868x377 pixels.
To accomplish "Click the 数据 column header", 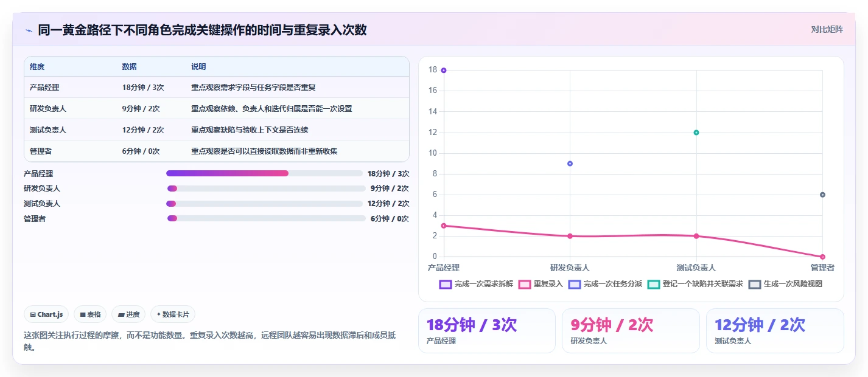I will pos(130,67).
